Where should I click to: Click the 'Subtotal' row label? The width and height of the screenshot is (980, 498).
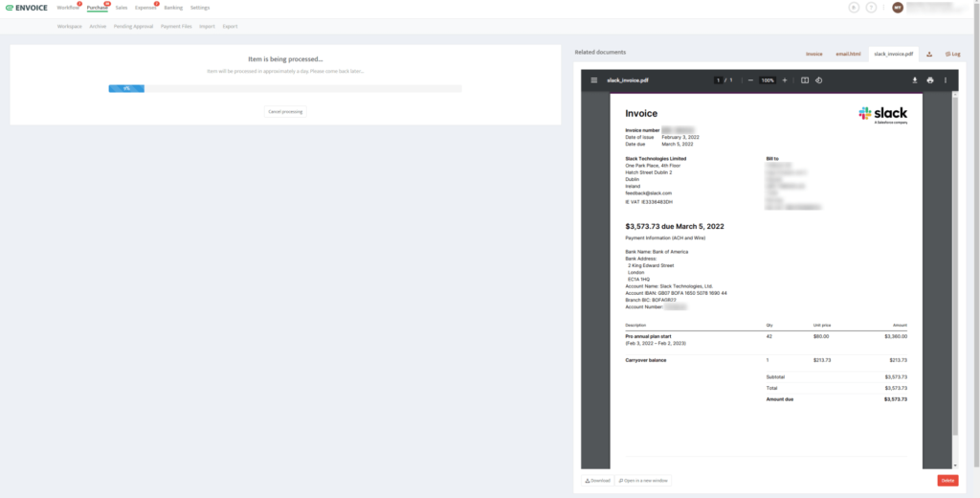tap(775, 377)
